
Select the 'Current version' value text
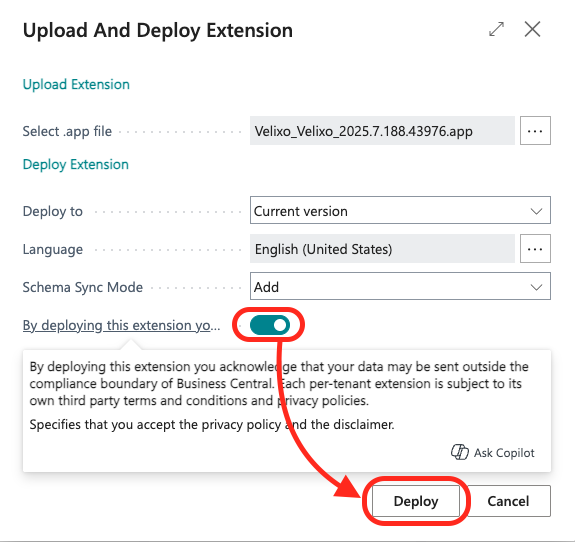coord(301,211)
